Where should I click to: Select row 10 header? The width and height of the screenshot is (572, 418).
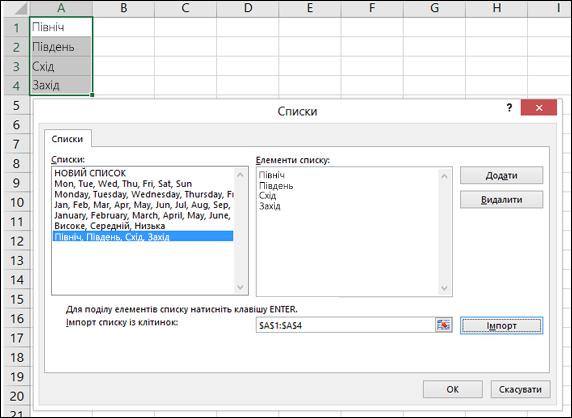pos(16,202)
